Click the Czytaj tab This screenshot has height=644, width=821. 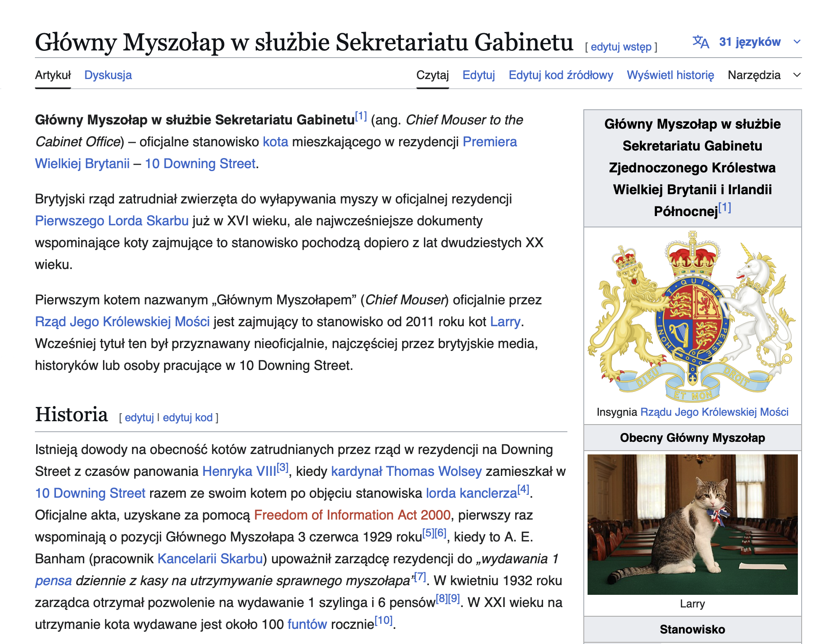tap(432, 75)
